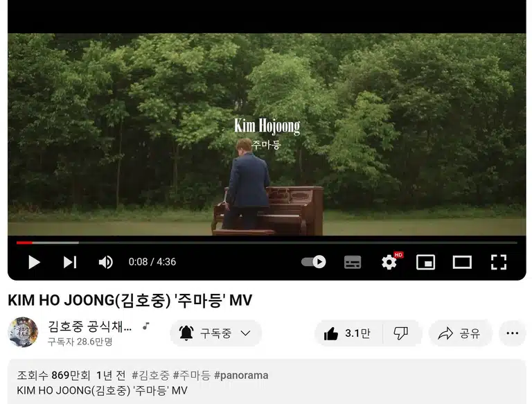Mute the video volume speaker icon
This screenshot has height=404, width=532.
click(105, 262)
